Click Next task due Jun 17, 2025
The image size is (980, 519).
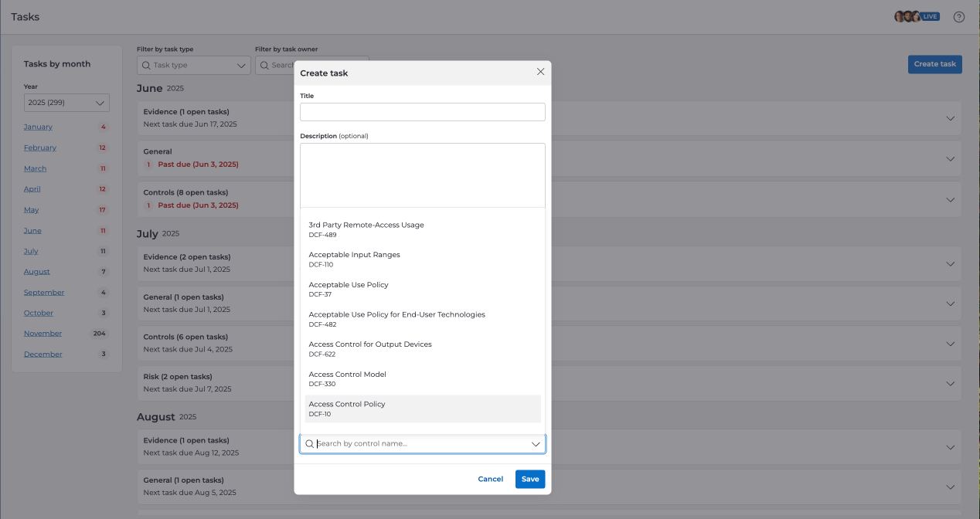[190, 124]
